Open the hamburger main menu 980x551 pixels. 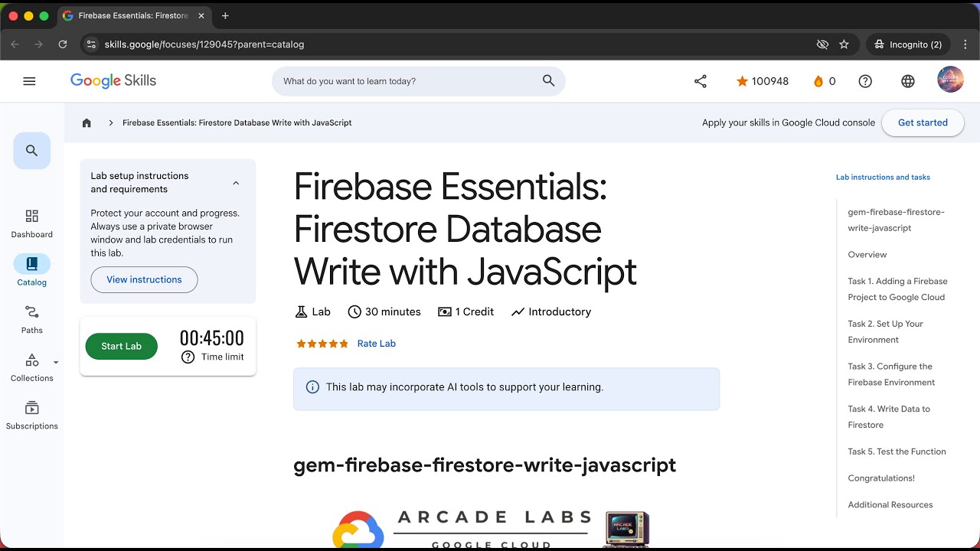(x=29, y=81)
